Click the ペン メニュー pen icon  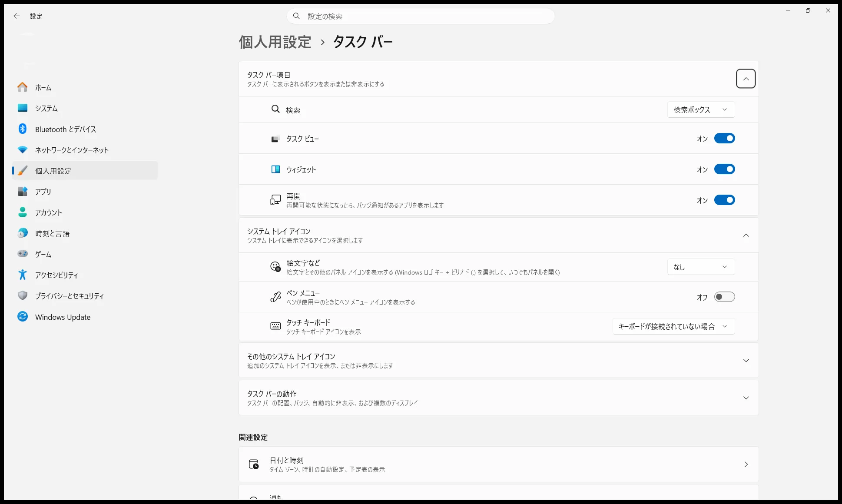coord(275,297)
